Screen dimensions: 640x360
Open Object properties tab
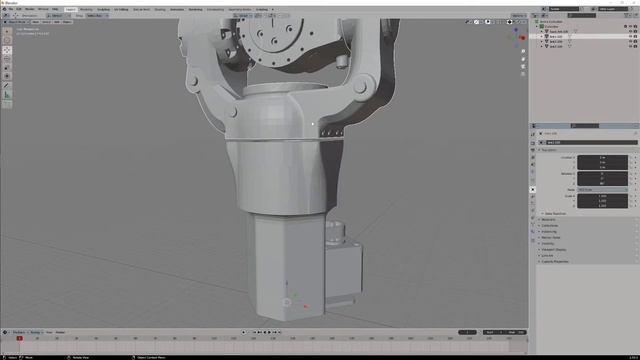pos(533,189)
